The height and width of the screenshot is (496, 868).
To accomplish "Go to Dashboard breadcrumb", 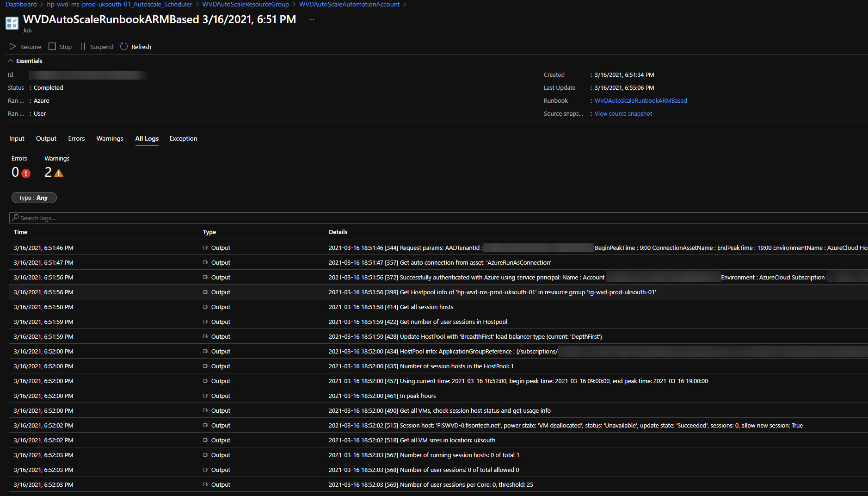I will coord(21,4).
